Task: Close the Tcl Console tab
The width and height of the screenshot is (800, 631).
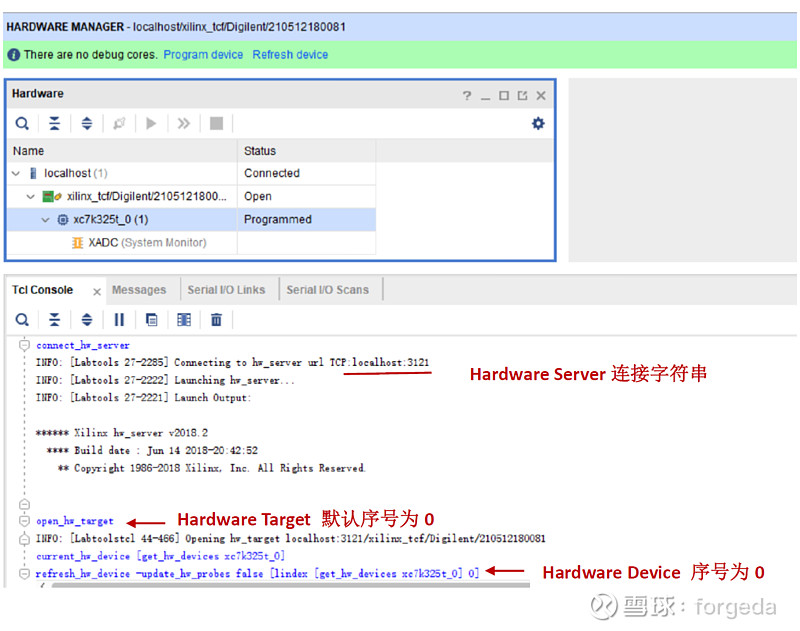Action: (96, 292)
